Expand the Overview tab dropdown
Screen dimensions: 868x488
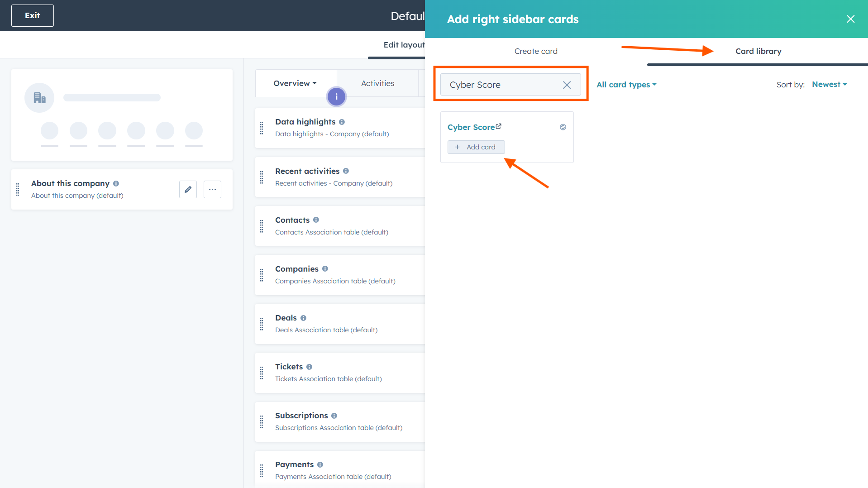(x=295, y=83)
